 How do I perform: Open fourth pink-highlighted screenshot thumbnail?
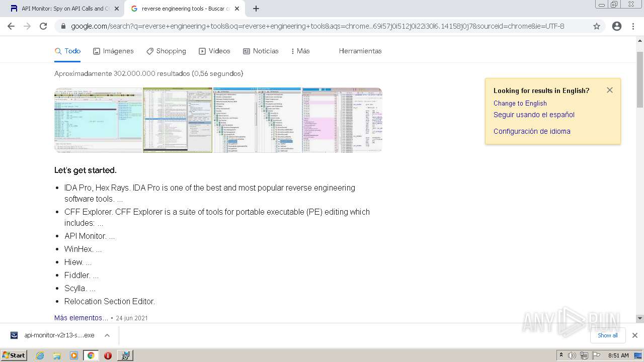(342, 120)
